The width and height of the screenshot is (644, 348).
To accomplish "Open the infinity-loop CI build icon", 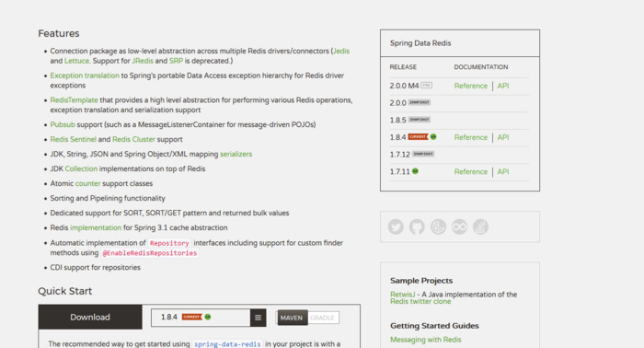I will (x=460, y=226).
